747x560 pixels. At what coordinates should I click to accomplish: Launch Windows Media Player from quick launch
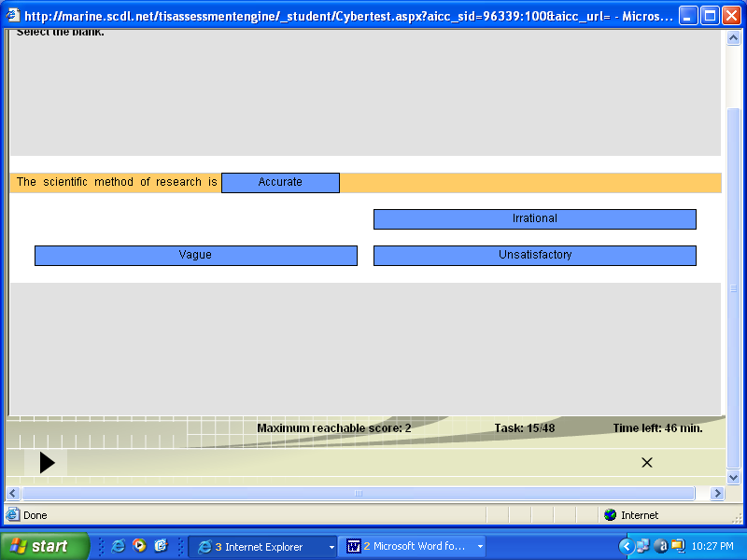tap(139, 545)
